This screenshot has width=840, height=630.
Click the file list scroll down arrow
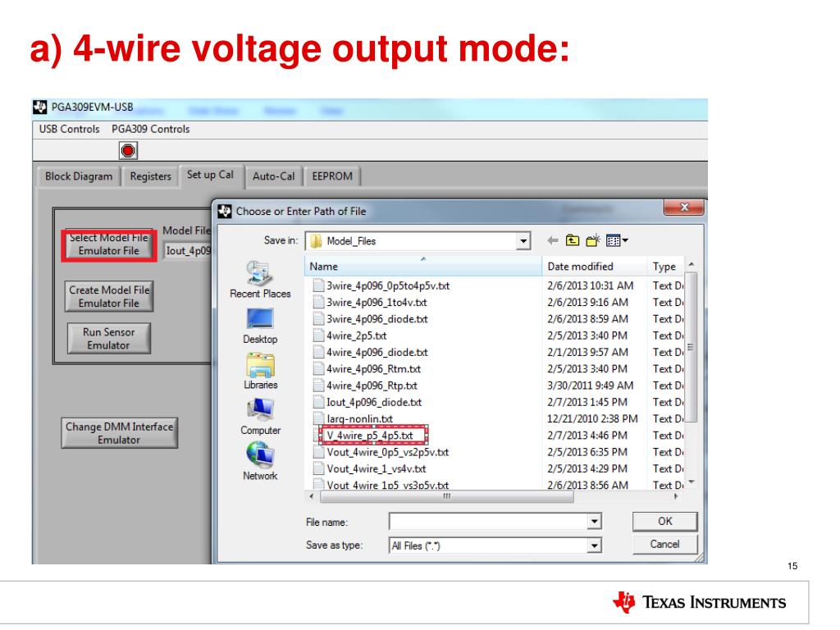(691, 482)
